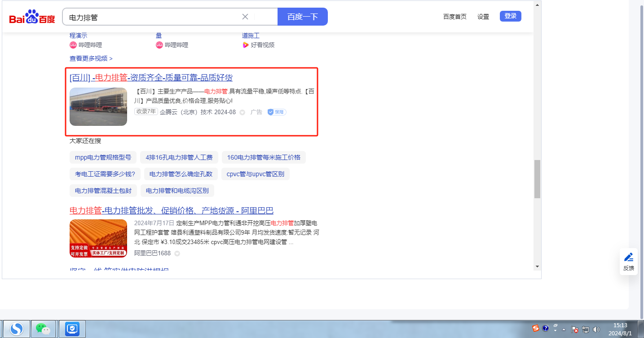This screenshot has width=644, height=338.
Task: Open WeChat from the taskbar
Action: (x=43, y=329)
